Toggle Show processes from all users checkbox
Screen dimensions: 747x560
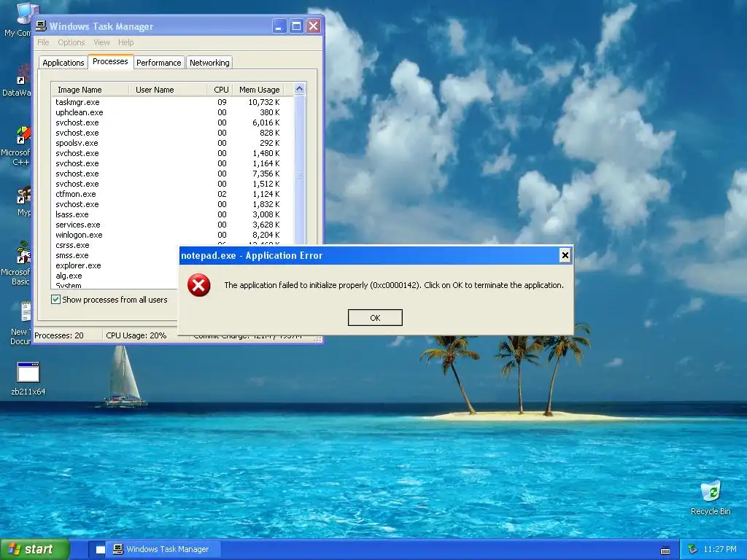55,300
